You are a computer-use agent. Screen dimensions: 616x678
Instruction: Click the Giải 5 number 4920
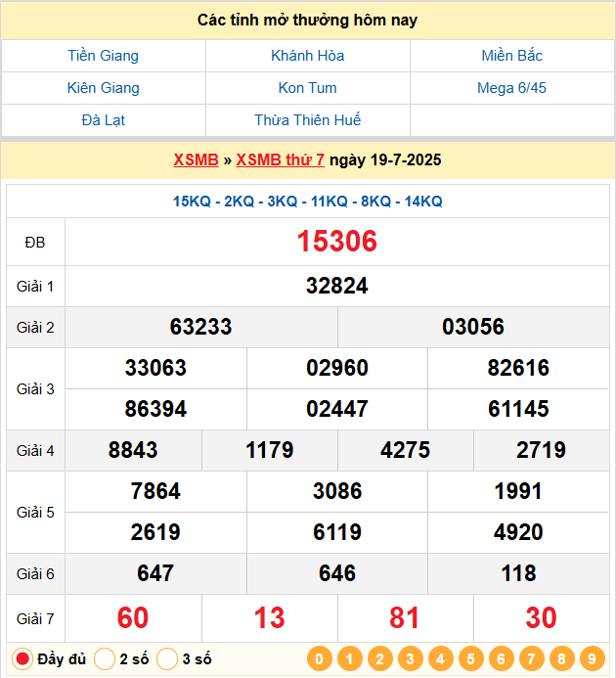tap(518, 532)
